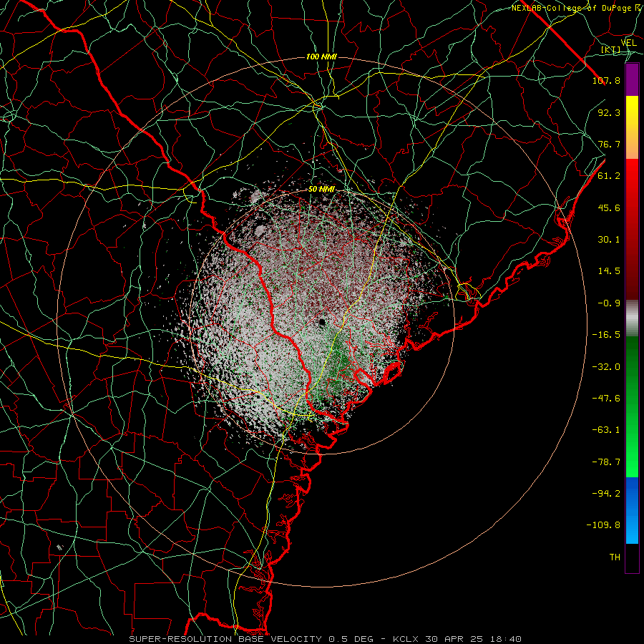Click the VEL legend title
This screenshot has width=644, height=644.
point(628,43)
